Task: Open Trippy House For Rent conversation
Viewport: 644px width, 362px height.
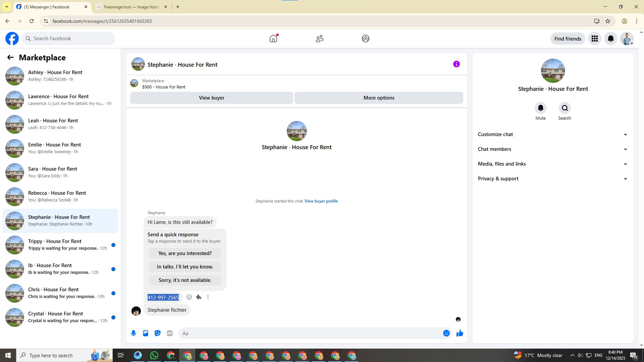Action: [60, 245]
